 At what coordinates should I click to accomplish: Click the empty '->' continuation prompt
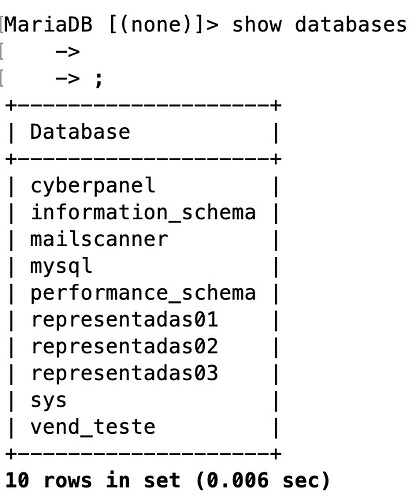(67, 52)
